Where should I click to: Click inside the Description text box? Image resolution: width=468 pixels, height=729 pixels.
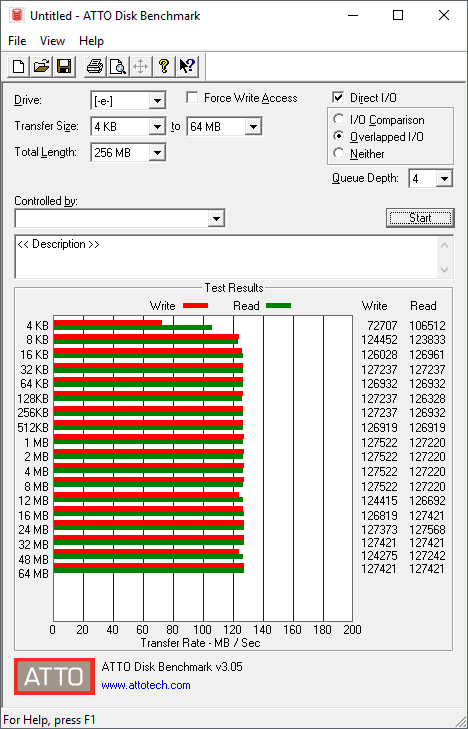click(227, 257)
